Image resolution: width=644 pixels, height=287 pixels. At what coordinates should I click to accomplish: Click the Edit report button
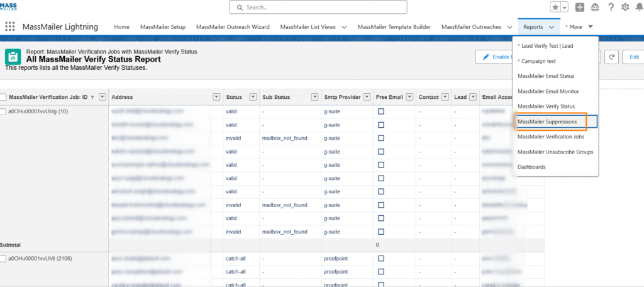(x=633, y=57)
